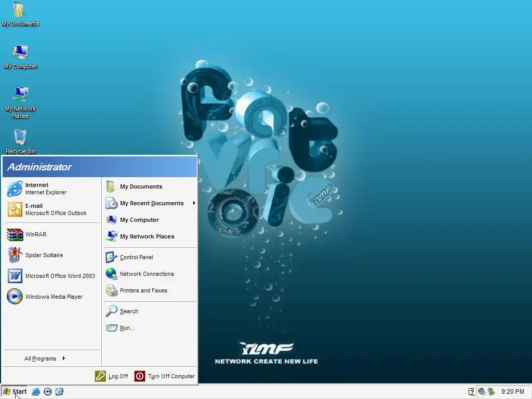This screenshot has height=399, width=532.
Task: Open the My Documents desktop icon
Action: 20,14
